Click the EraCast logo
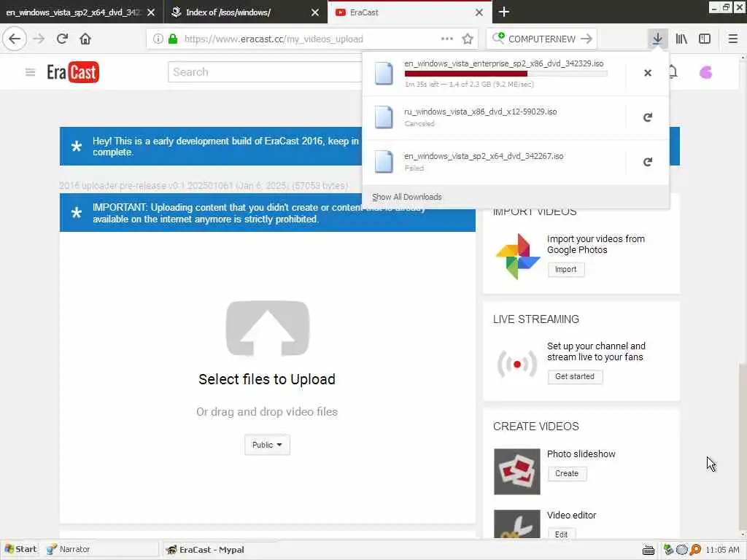747x560 pixels. (73, 72)
